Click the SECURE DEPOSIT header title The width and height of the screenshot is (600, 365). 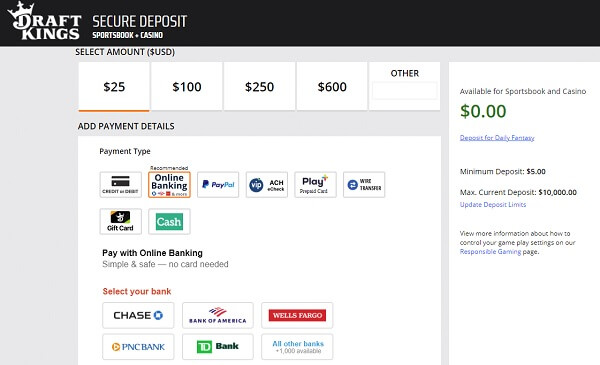(140, 21)
